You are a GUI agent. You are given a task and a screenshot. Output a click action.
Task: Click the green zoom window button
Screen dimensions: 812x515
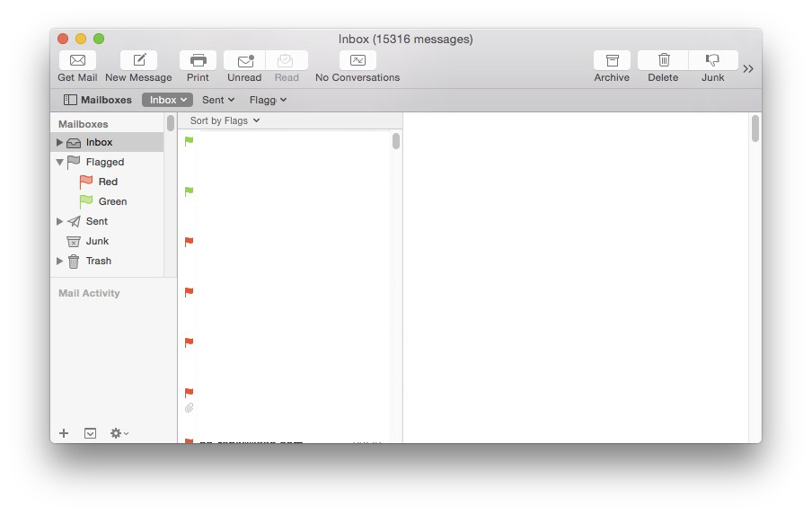(99, 39)
